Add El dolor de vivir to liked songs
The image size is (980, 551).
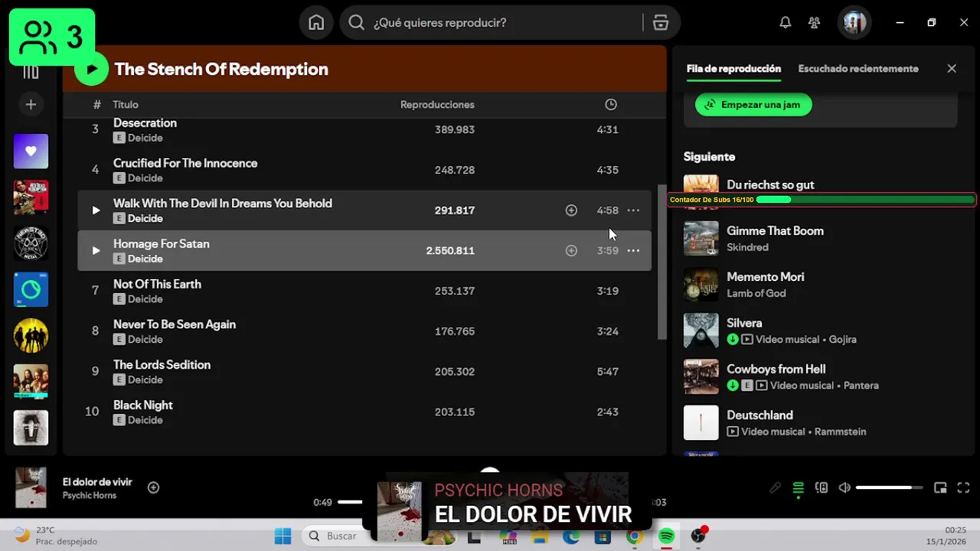point(153,487)
